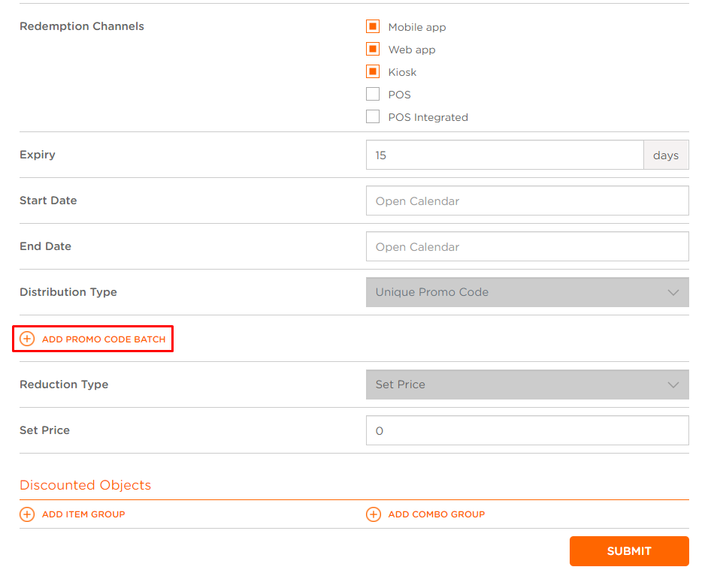This screenshot has width=711, height=588.
Task: Open the Start Date calendar field
Action: click(528, 201)
